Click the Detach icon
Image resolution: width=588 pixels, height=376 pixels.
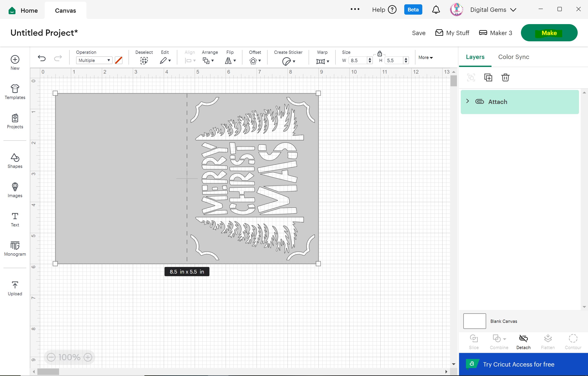pos(523,341)
